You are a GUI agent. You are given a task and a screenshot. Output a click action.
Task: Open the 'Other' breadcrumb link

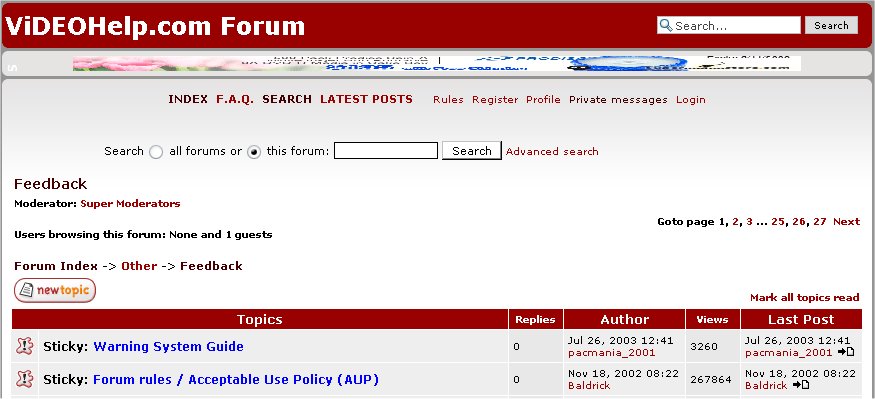[x=139, y=266]
